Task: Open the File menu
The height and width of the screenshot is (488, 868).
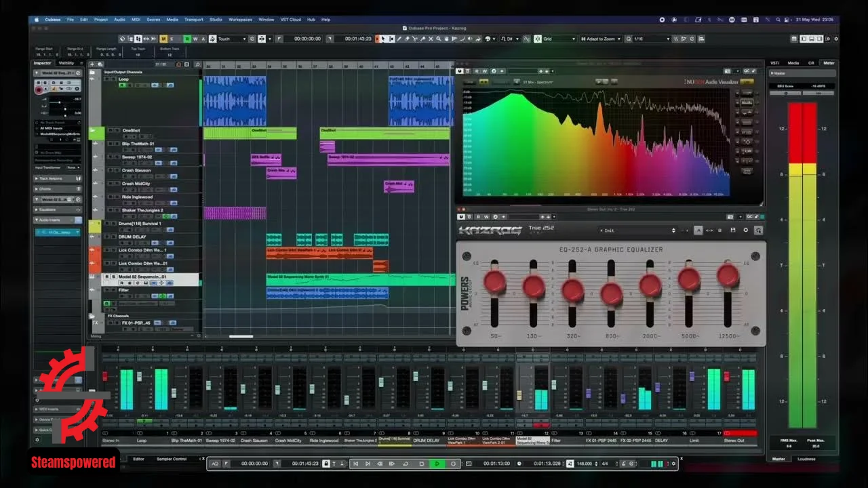Action: coord(71,20)
